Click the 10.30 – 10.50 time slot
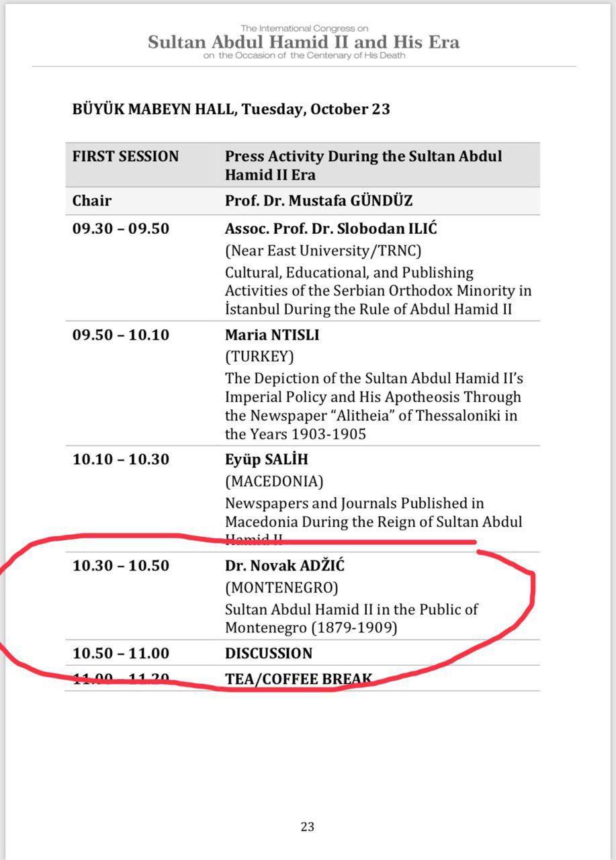Image resolution: width=616 pixels, height=860 pixels. coord(121,566)
